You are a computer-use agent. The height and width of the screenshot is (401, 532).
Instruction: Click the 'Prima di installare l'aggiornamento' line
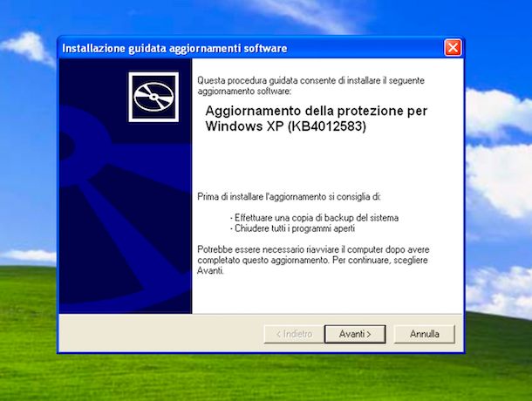289,197
